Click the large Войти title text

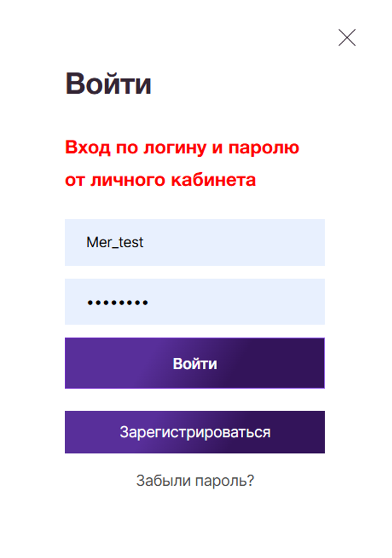109,84
